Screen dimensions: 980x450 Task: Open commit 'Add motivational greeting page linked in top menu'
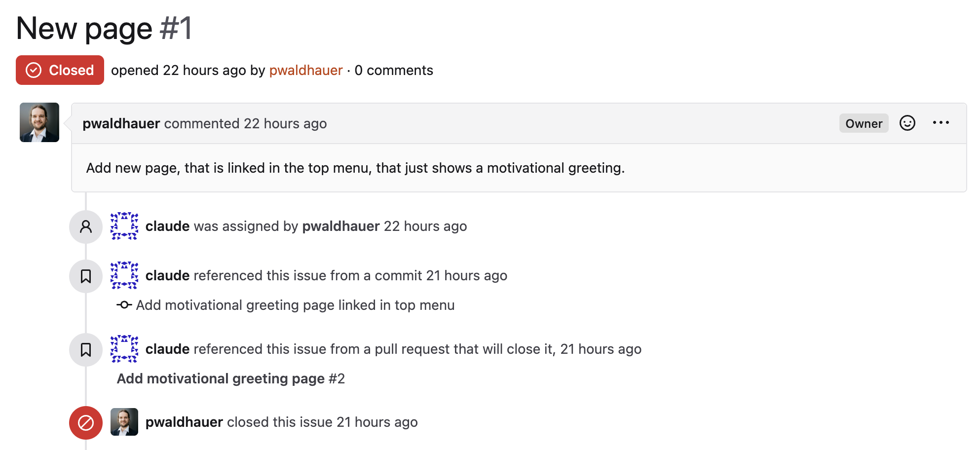click(295, 305)
